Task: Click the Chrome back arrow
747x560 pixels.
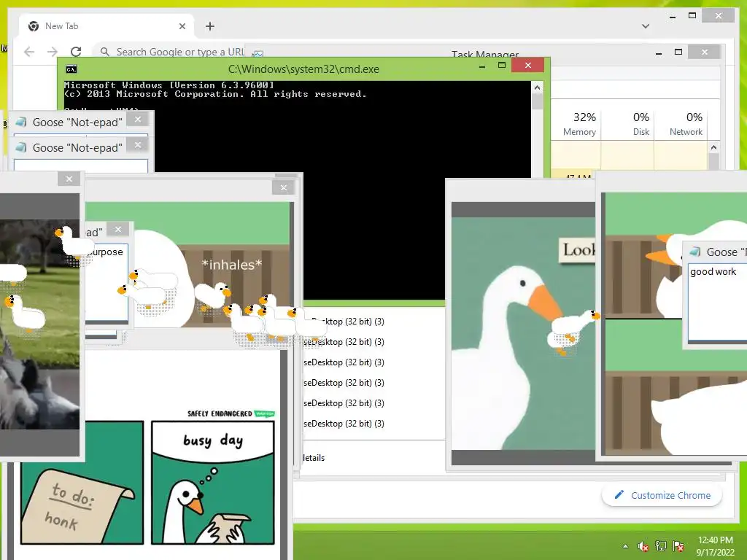Action: 29,52
